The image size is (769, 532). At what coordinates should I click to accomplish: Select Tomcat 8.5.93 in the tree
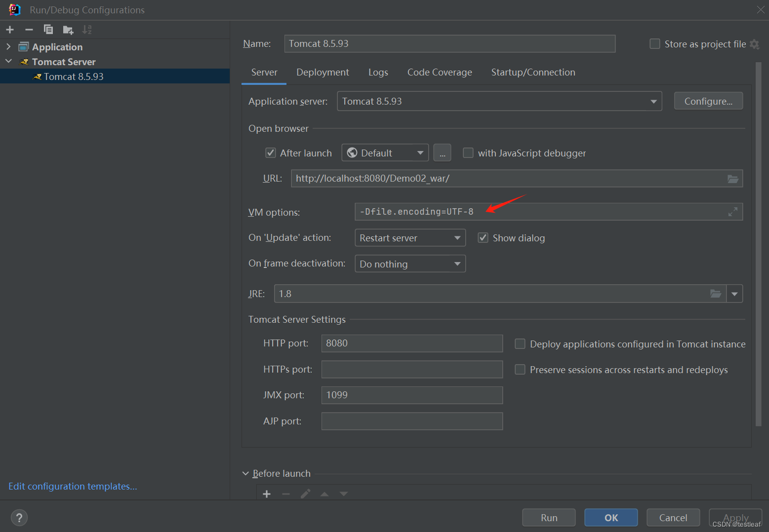tap(115, 76)
